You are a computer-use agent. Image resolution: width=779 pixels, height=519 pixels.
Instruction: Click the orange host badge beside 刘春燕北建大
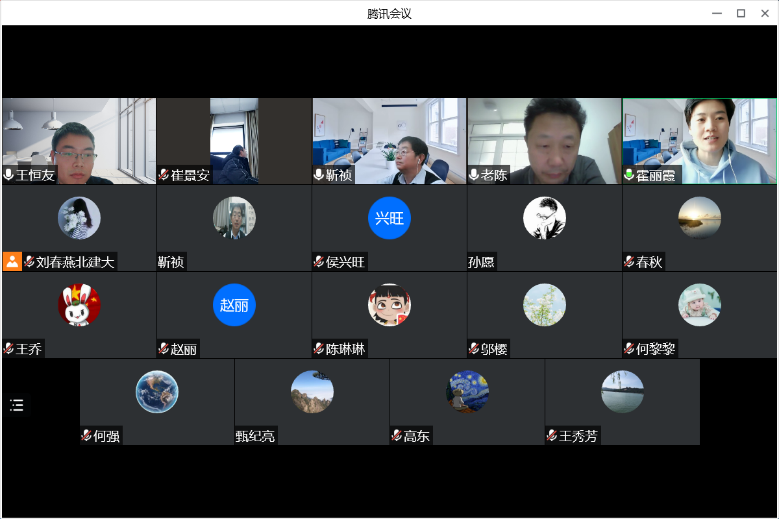click(x=12, y=262)
